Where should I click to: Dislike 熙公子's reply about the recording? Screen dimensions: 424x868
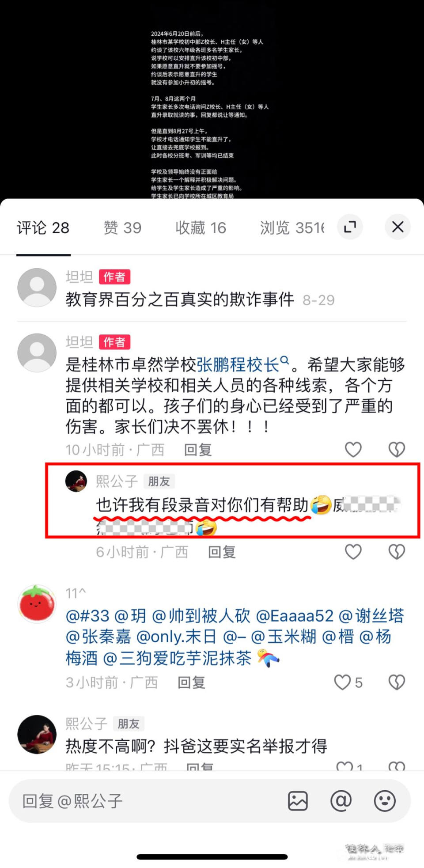(x=397, y=552)
